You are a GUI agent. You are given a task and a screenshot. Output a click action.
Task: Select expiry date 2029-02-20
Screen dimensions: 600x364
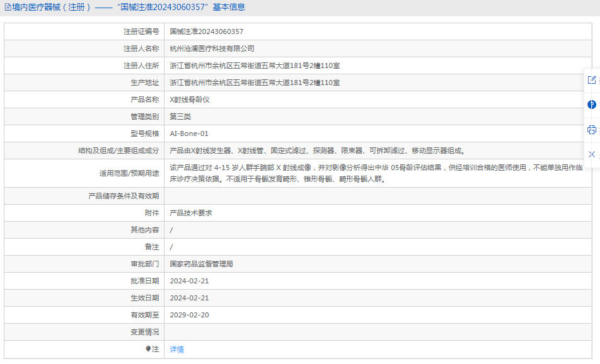pos(190,315)
